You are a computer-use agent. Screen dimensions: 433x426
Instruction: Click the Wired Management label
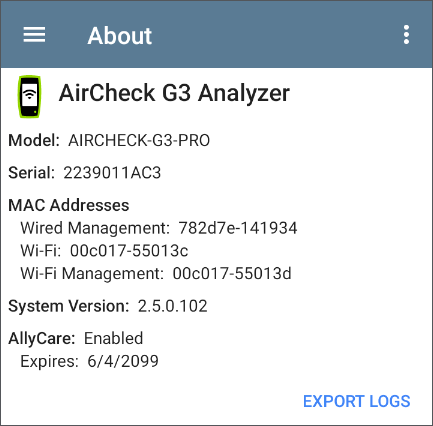(x=95, y=228)
